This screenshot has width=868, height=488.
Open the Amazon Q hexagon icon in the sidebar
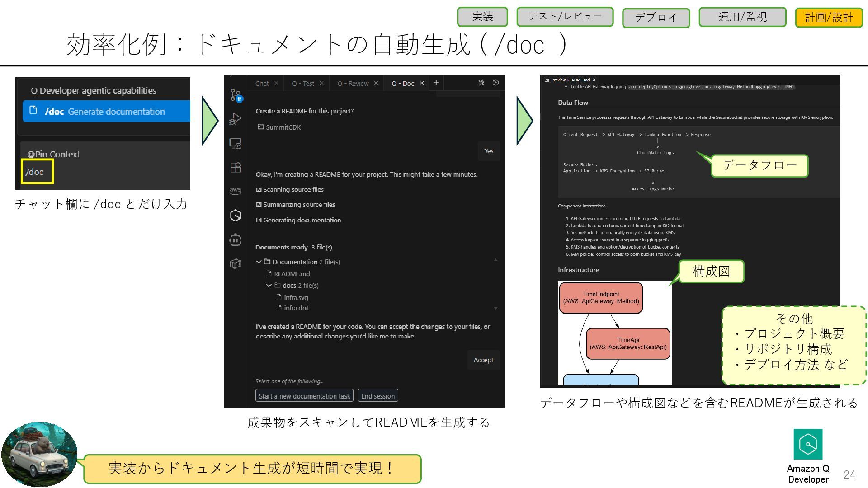click(236, 215)
